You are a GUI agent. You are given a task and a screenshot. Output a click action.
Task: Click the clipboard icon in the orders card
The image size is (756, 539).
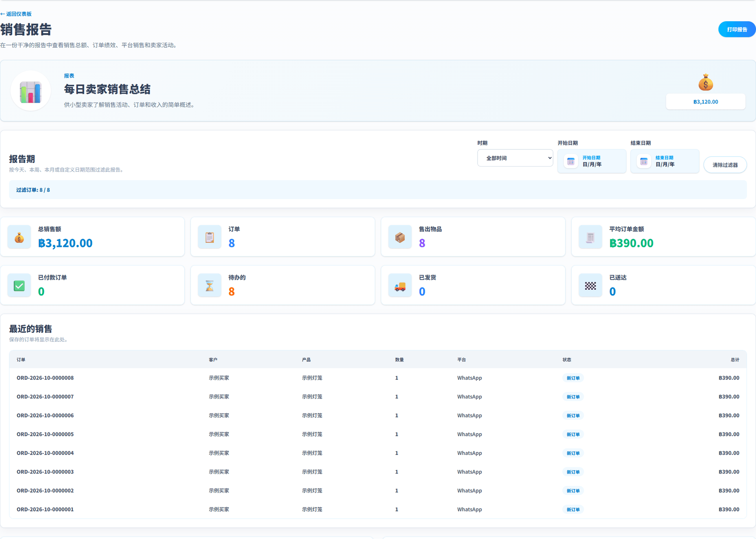tap(209, 237)
